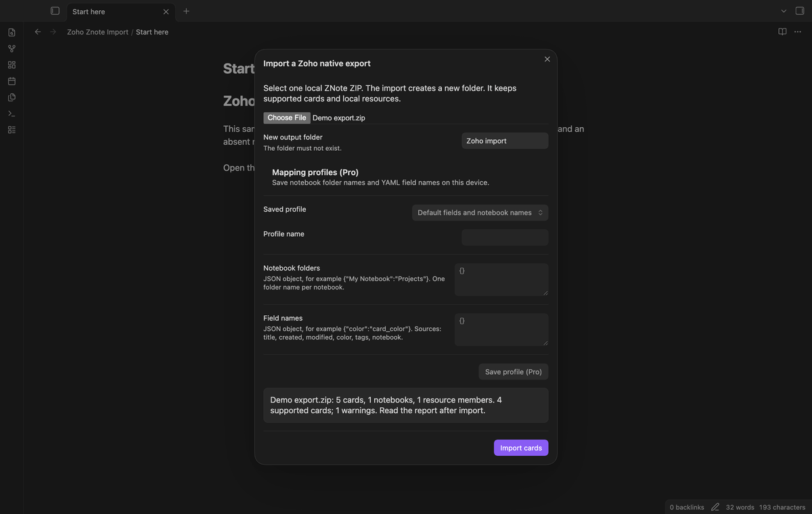Open quick switcher icon in ribbon
The height and width of the screenshot is (514, 812).
click(12, 32)
